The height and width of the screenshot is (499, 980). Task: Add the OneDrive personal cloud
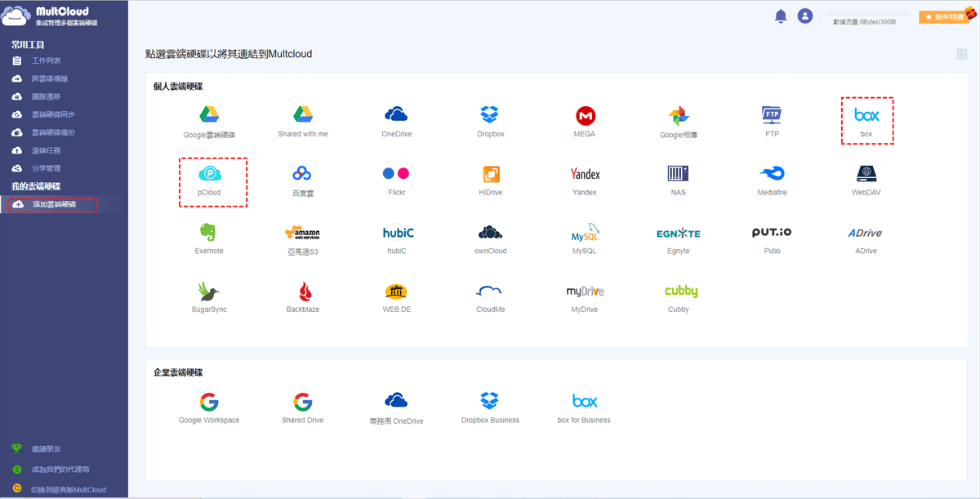click(396, 114)
